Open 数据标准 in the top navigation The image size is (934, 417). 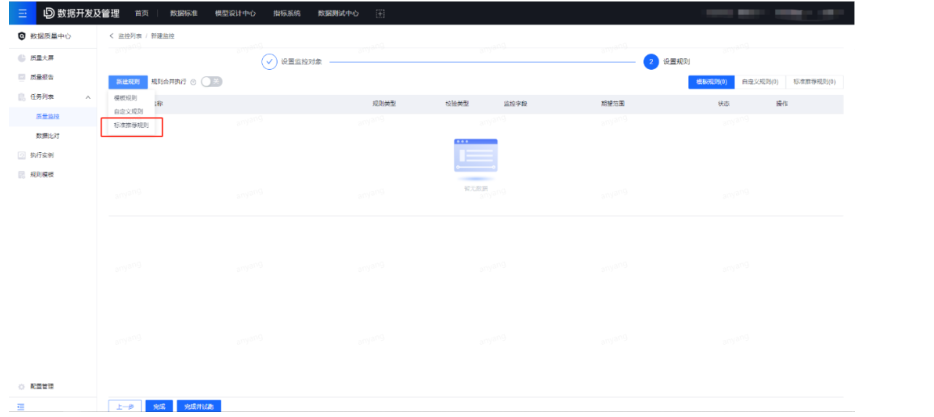tap(183, 13)
